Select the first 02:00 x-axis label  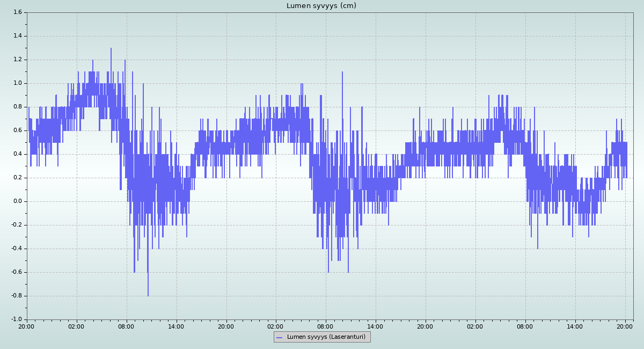point(77,326)
